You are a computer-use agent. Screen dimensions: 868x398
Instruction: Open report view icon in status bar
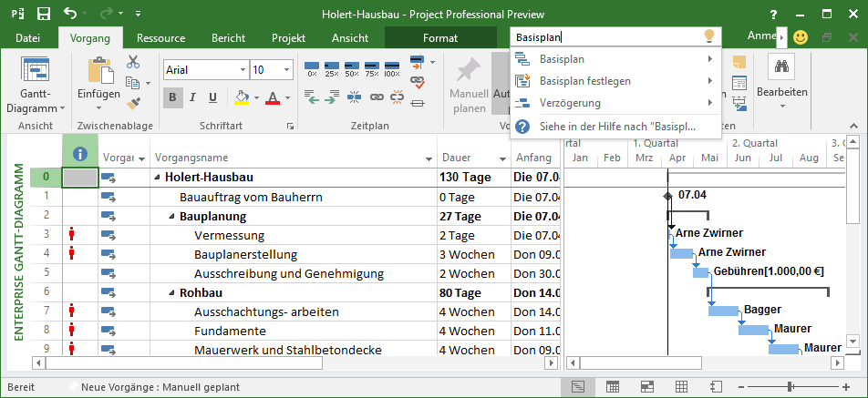(x=716, y=386)
